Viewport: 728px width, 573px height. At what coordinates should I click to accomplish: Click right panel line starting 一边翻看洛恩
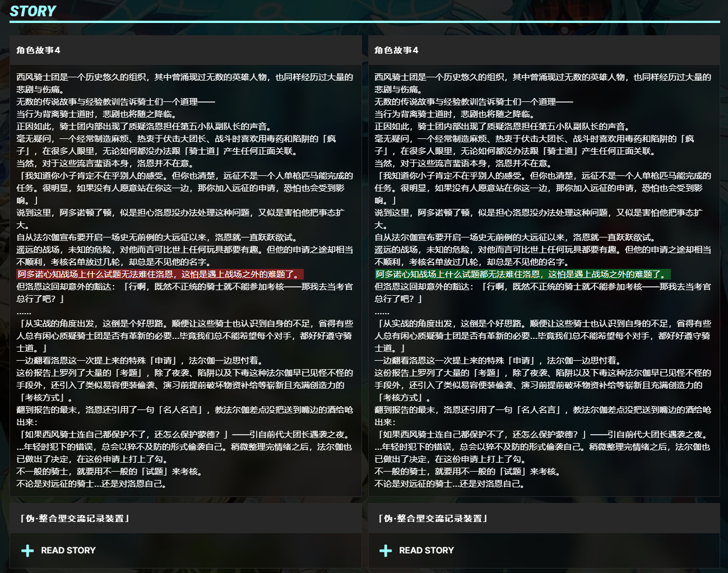click(498, 361)
